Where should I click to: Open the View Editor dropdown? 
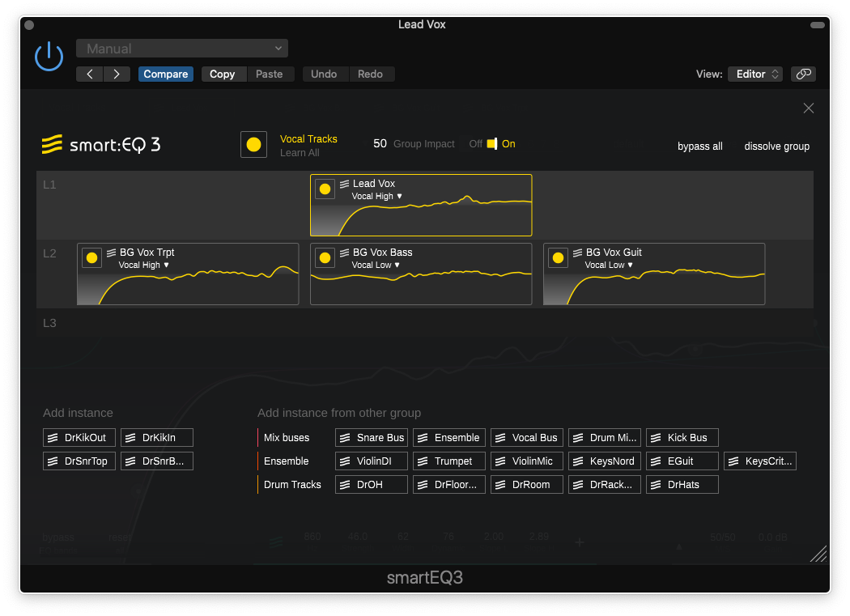coord(754,74)
